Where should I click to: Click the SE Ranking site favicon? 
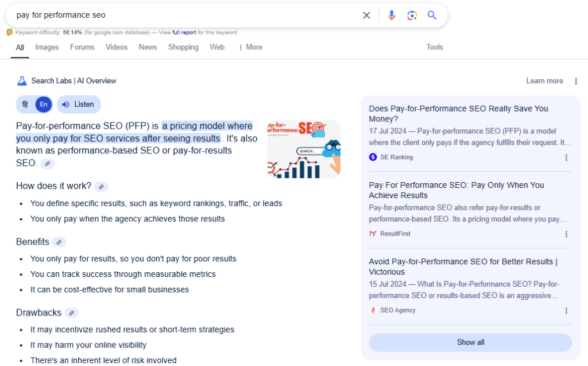374,157
